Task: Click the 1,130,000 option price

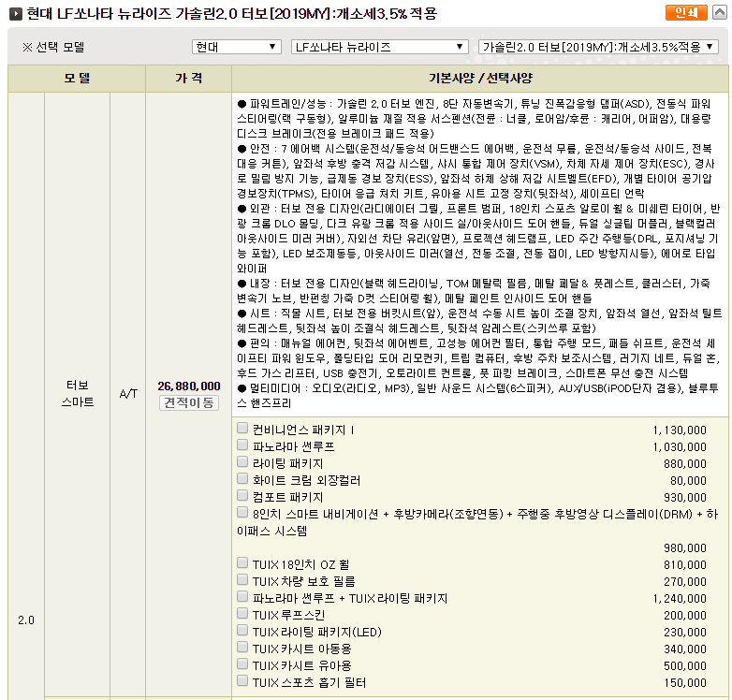Action: [x=680, y=430]
